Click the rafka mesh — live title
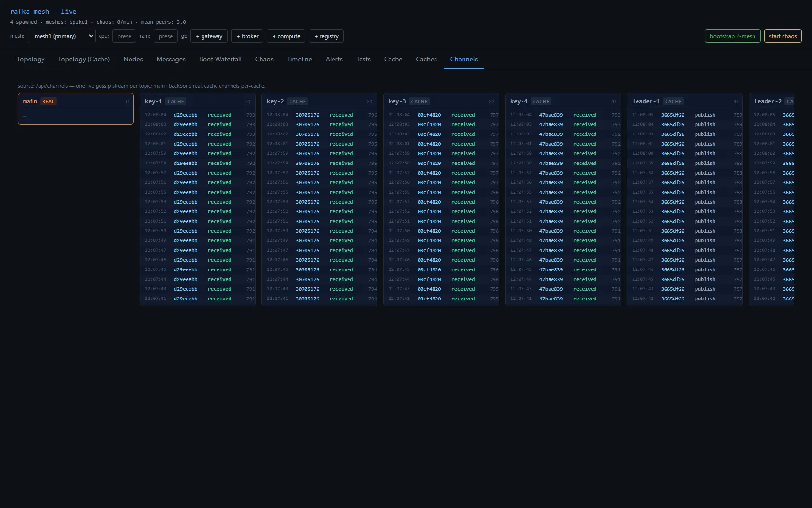This screenshot has height=508, width=812. pyautogui.click(x=43, y=11)
